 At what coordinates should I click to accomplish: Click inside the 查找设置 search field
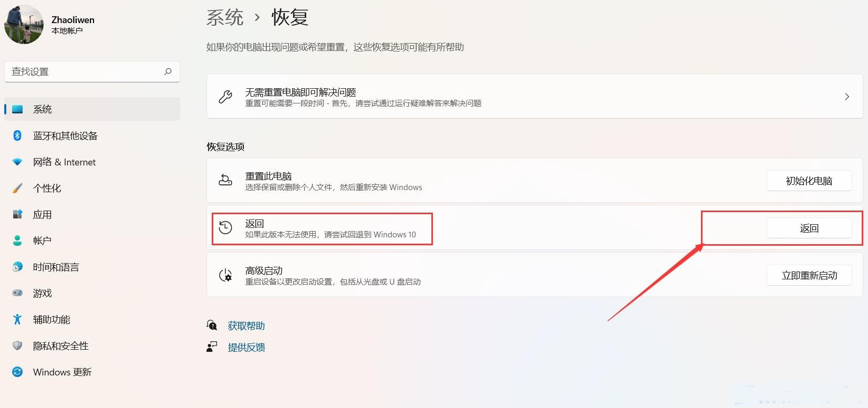(x=92, y=71)
